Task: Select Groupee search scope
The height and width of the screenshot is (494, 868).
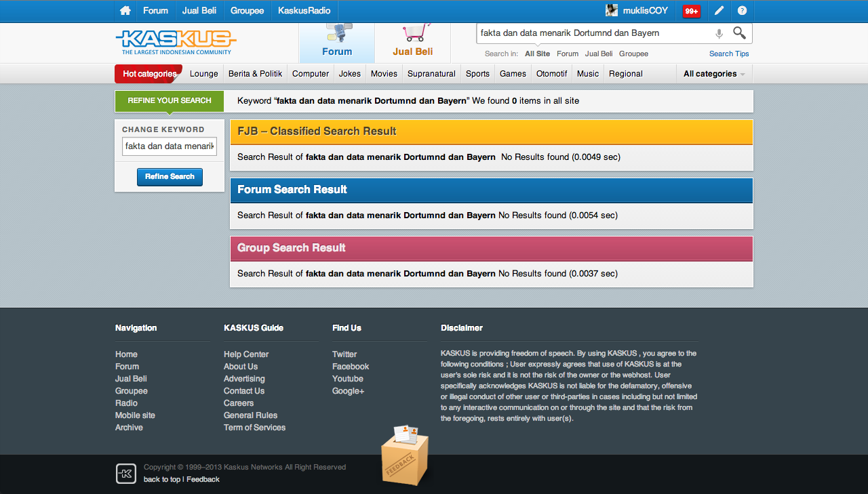Action: pyautogui.click(x=633, y=54)
